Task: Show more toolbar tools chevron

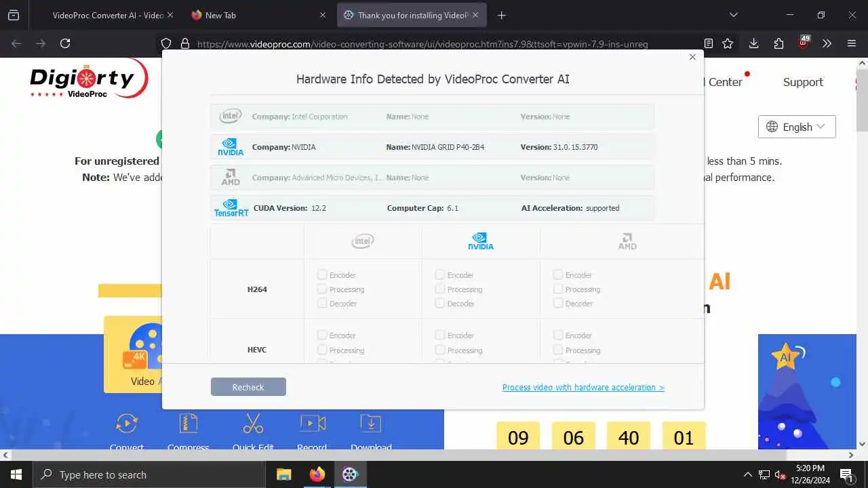Action: 827,43
